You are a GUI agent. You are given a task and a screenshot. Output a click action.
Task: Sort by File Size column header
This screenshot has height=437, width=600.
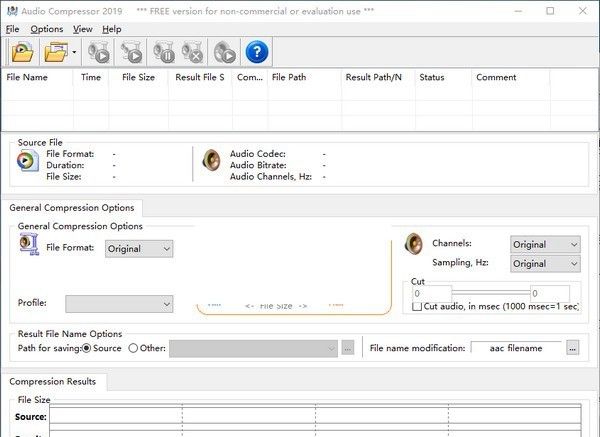point(139,77)
